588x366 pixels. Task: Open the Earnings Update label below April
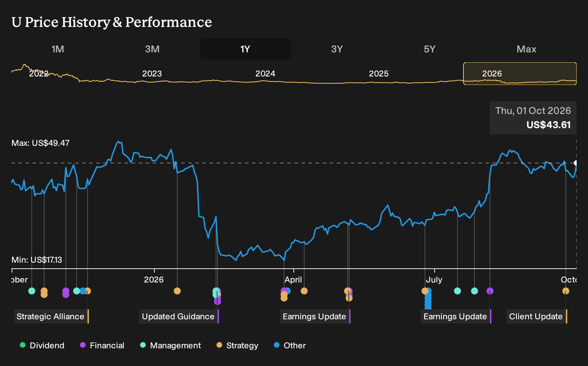coord(315,316)
